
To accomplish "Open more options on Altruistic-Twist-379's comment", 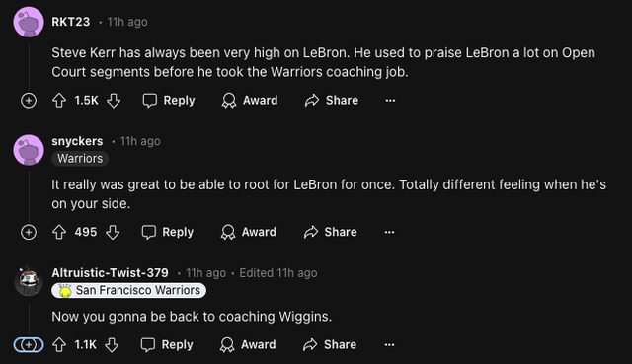I will pyautogui.click(x=389, y=344).
